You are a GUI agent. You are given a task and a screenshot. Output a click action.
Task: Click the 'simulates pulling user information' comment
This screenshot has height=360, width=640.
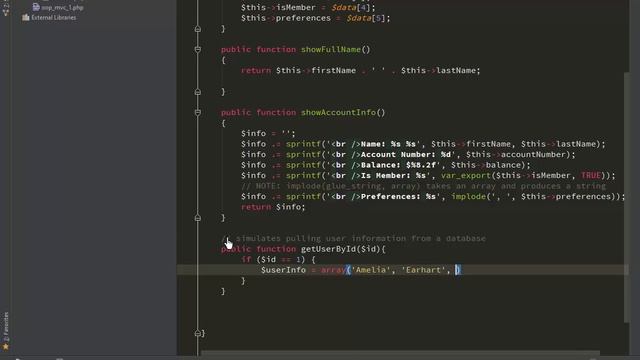click(x=353, y=238)
